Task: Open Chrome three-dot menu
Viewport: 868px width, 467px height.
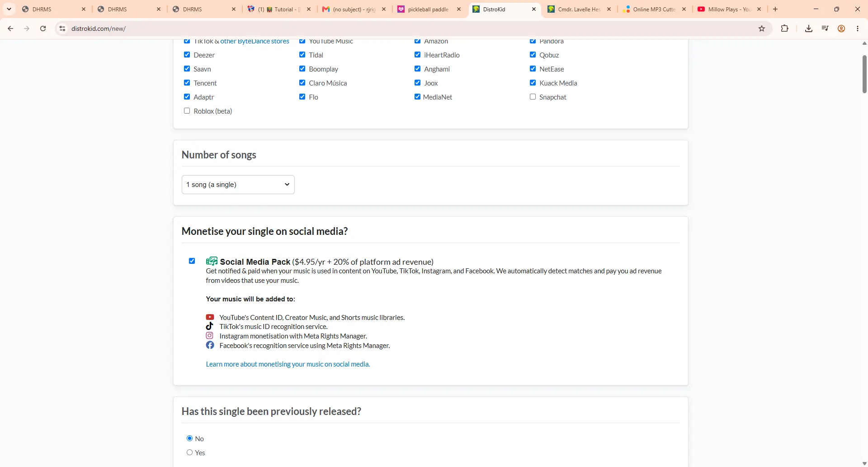Action: (858, 29)
